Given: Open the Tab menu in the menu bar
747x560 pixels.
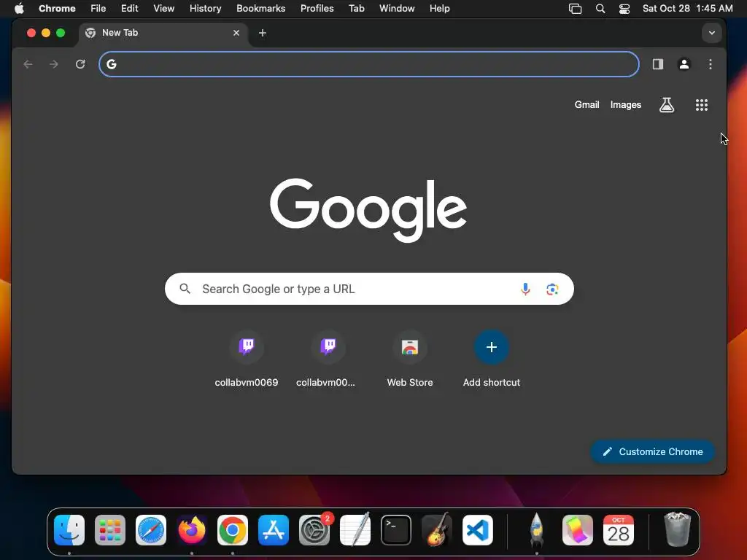Looking at the screenshot, I should click(x=356, y=9).
